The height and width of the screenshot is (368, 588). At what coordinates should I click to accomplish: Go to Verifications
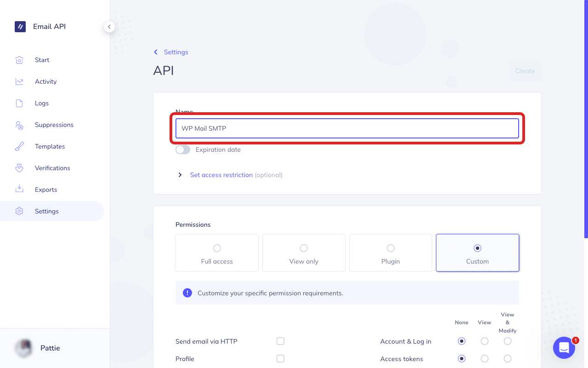coord(52,168)
